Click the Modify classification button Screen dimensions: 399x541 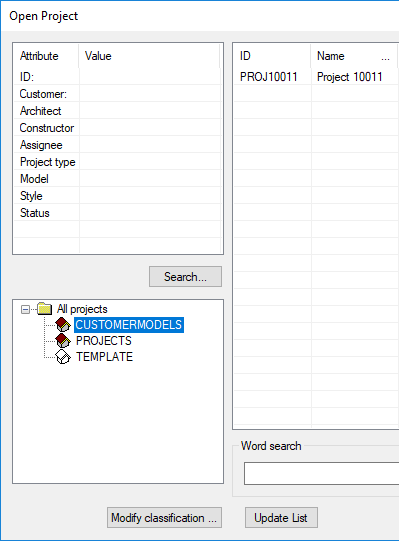(164, 518)
